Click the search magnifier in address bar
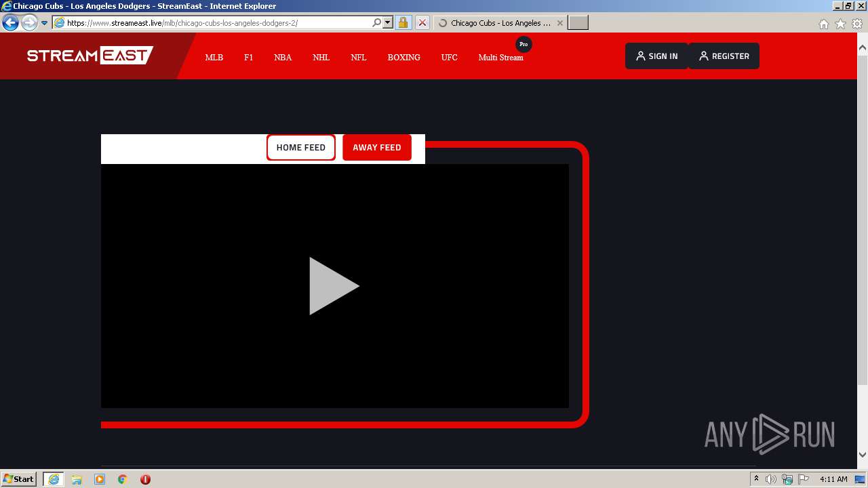 (377, 23)
